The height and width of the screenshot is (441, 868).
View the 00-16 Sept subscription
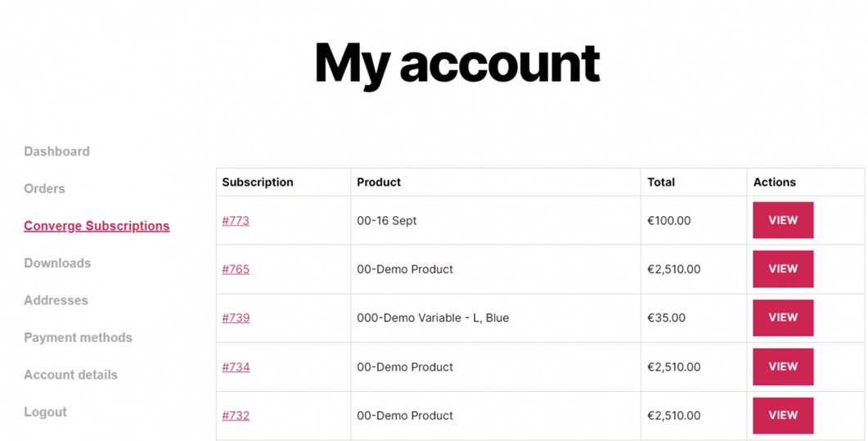[782, 220]
